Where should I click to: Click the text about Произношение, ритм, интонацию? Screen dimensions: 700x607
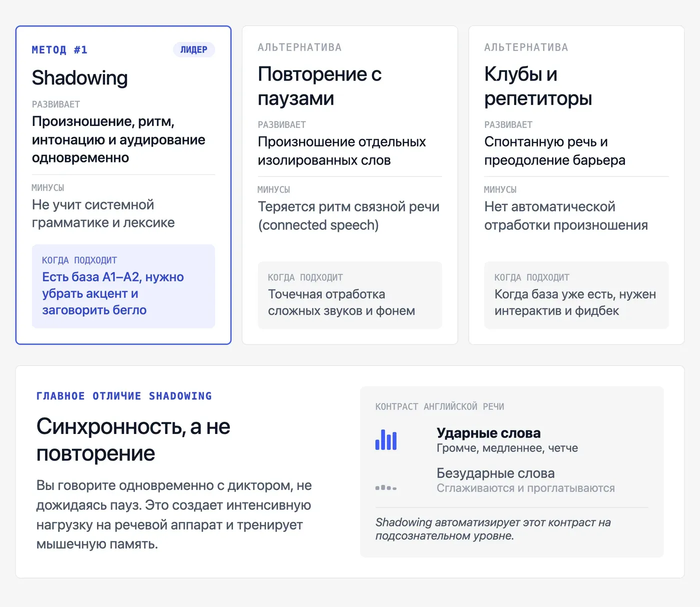tap(118, 139)
